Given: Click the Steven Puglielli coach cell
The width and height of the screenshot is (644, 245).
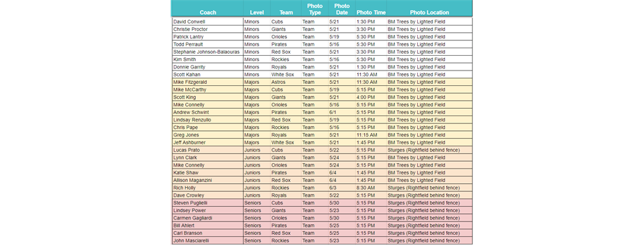Looking at the screenshot, I should pyautogui.click(x=207, y=203).
